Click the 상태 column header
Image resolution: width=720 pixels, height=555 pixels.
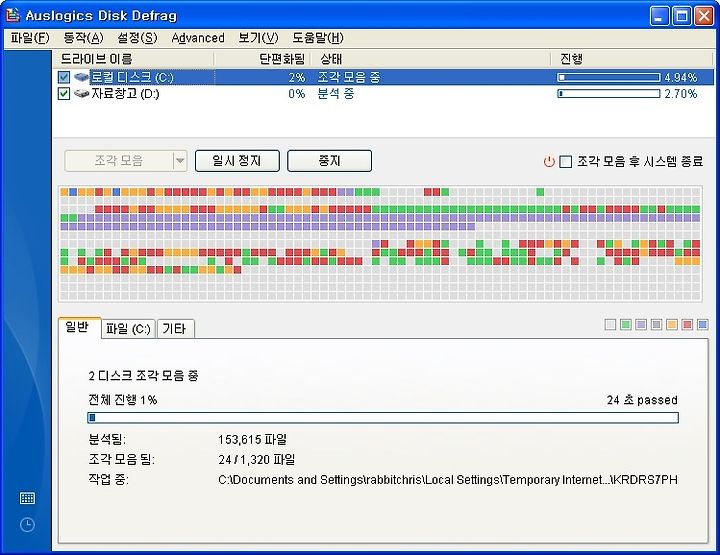(430, 59)
